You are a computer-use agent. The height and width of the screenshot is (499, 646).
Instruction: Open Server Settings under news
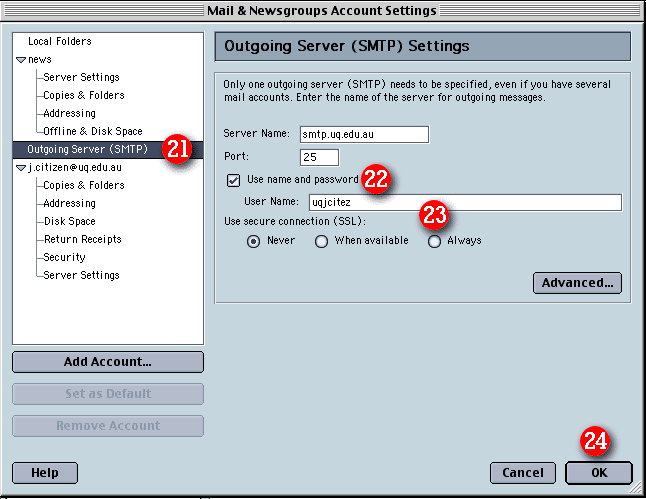(x=81, y=78)
